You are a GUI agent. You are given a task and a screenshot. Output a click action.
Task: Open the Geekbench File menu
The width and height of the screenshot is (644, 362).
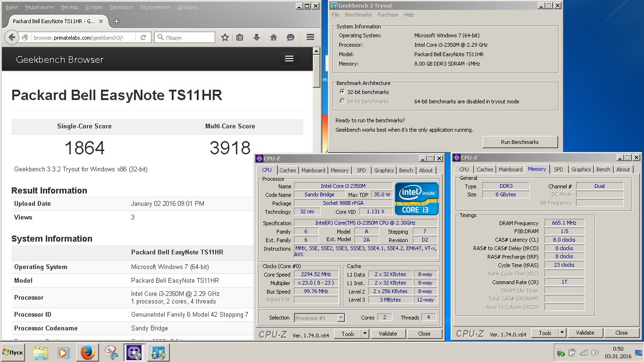click(x=335, y=15)
